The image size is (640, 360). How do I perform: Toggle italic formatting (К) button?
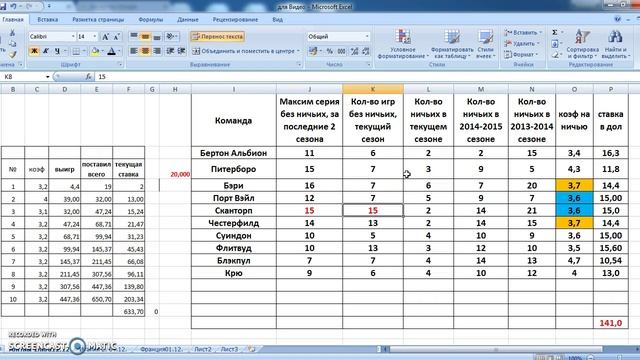point(46,51)
